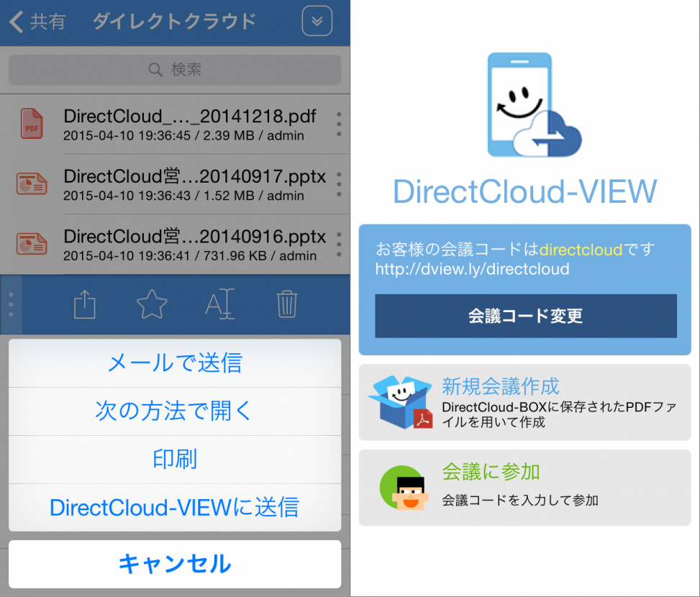Collapse the action toolbar via its dots handle
Screen dimensions: 700x597
12,305
